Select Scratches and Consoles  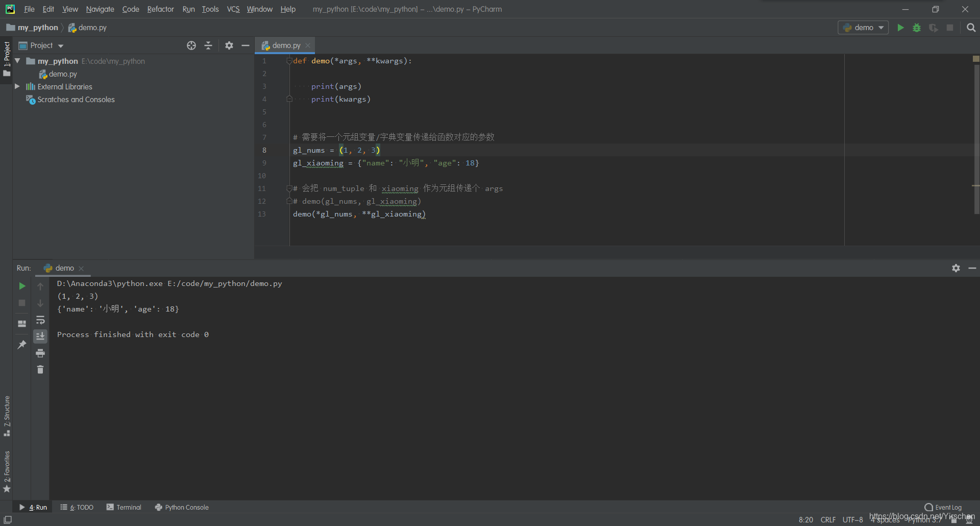[70, 100]
